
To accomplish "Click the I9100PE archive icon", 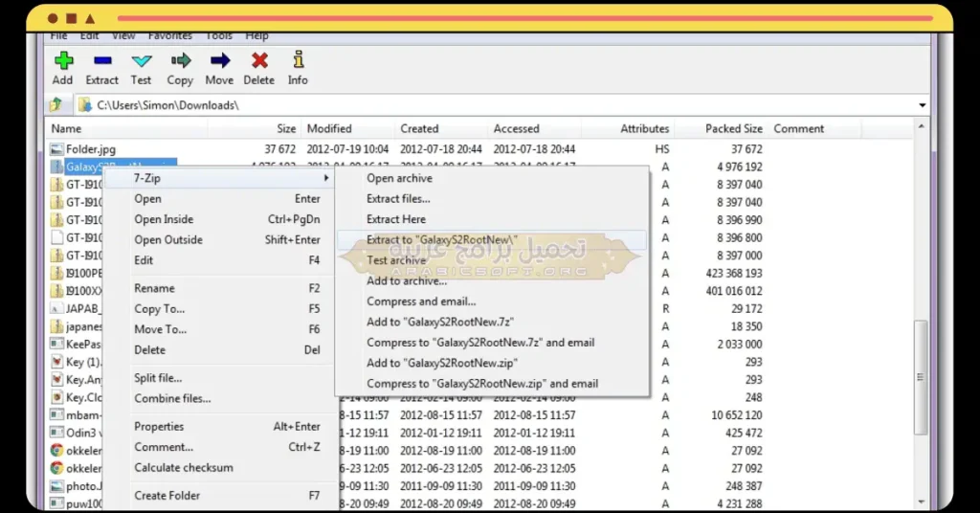I will click(56, 273).
